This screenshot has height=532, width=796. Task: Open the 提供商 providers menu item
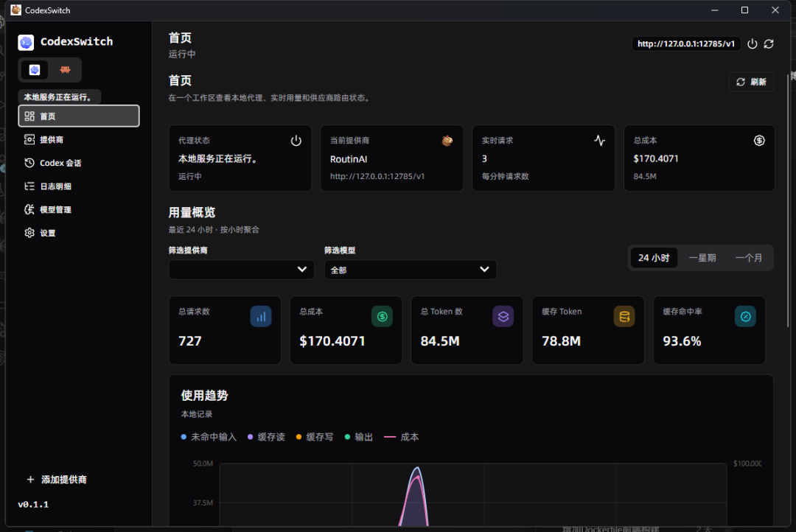click(79, 139)
